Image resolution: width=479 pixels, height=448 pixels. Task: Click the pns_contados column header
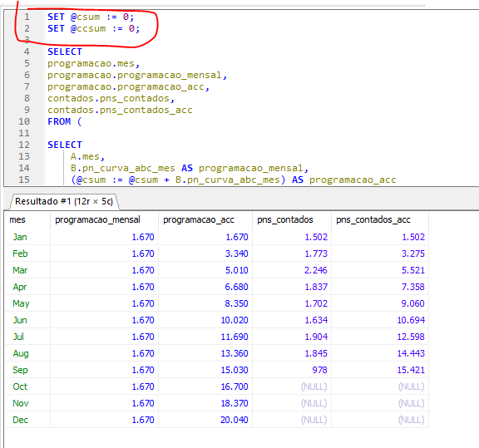click(292, 220)
